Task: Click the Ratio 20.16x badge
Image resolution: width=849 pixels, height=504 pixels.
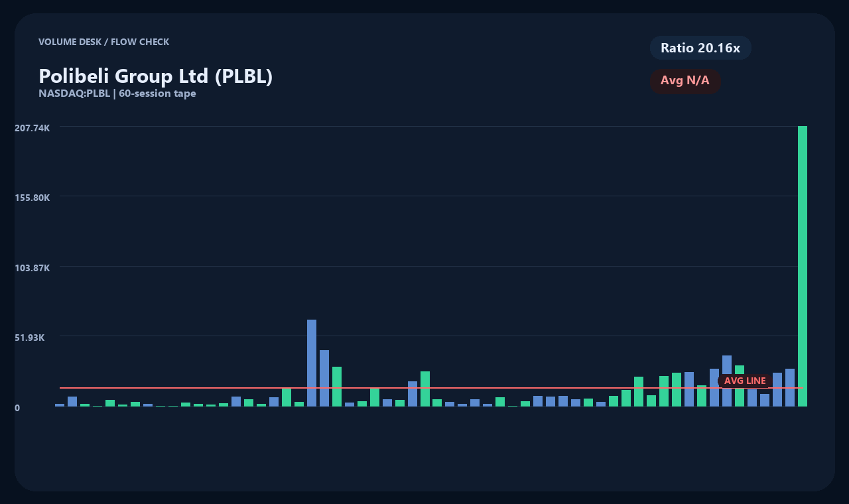Action: [x=700, y=48]
